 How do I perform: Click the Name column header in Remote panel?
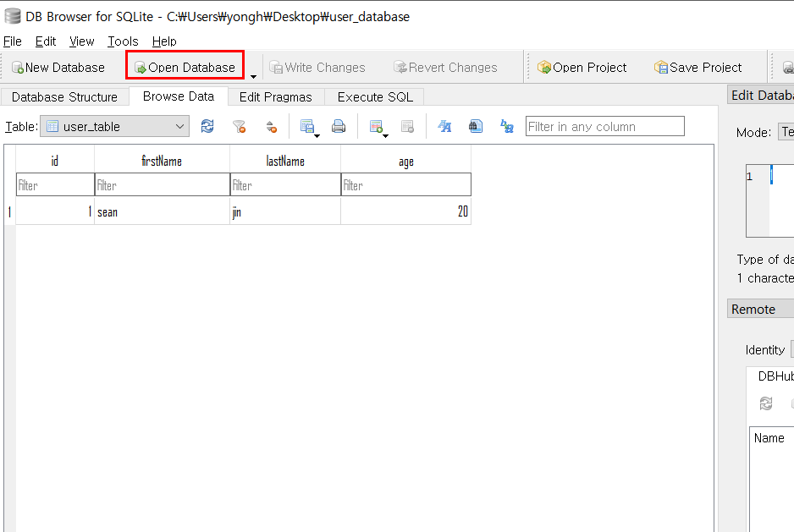771,438
